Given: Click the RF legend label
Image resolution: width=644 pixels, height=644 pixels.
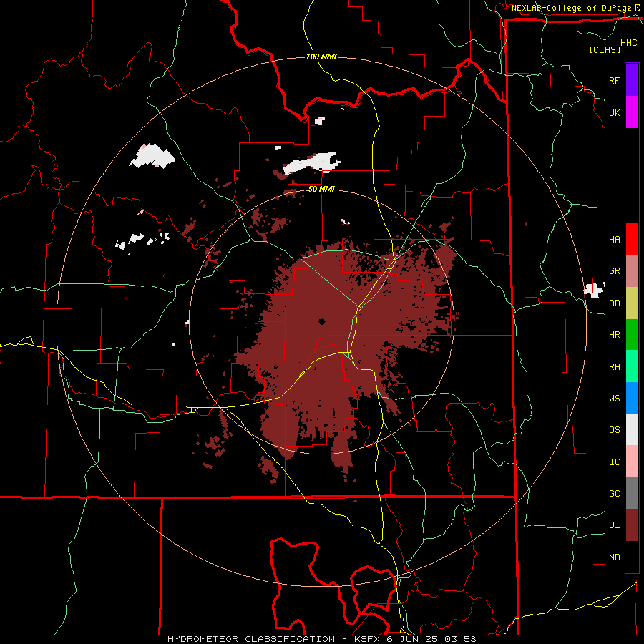Looking at the screenshot, I should [614, 80].
